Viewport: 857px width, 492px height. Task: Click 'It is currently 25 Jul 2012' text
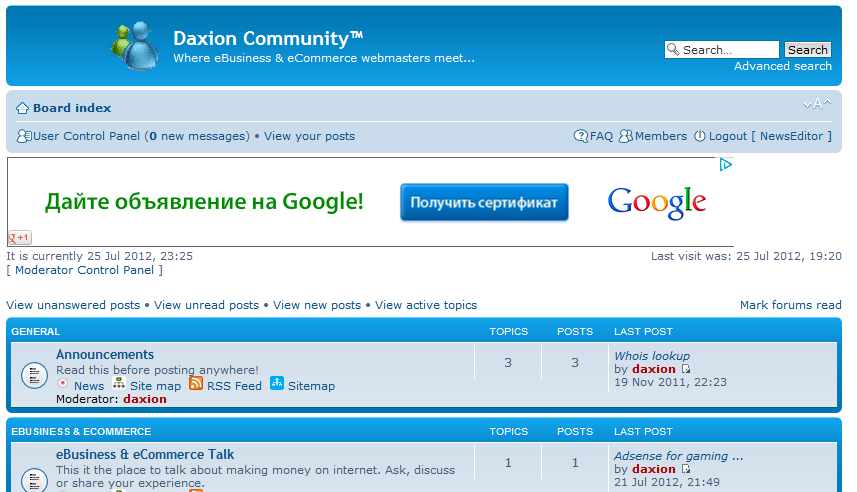click(99, 256)
